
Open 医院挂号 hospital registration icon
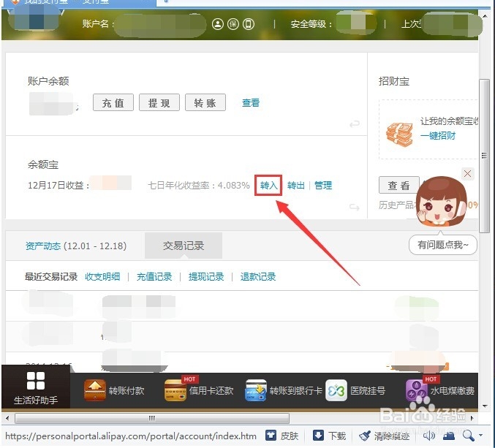pyautogui.click(x=336, y=390)
